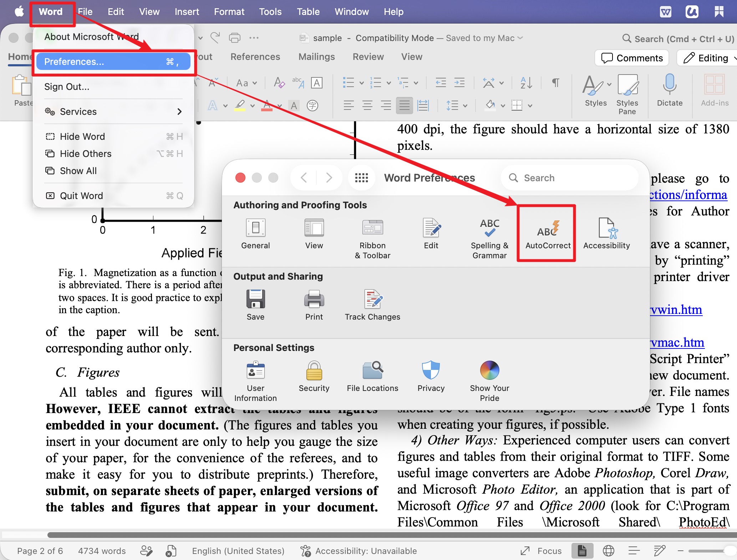Select Hide Others menu item

coord(113,154)
